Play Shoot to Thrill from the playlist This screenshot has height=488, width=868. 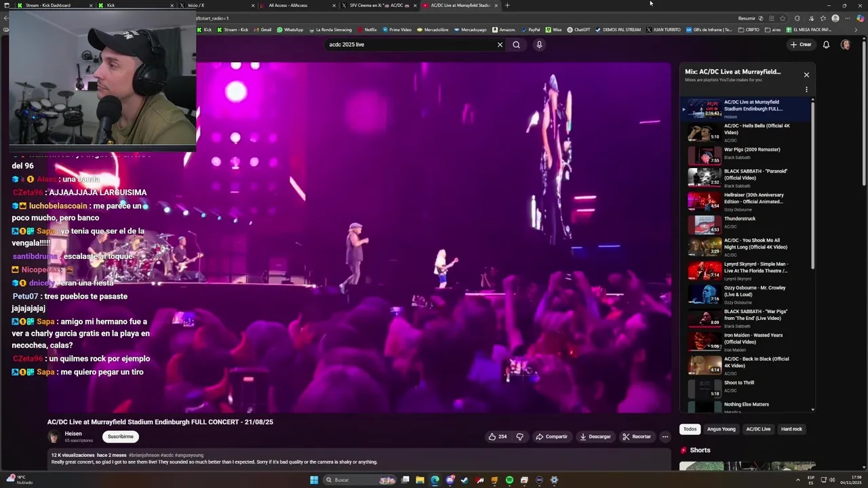[746, 388]
